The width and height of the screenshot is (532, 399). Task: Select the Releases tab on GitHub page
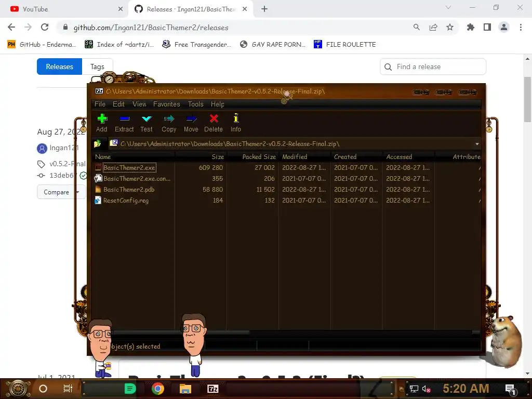[x=59, y=66]
